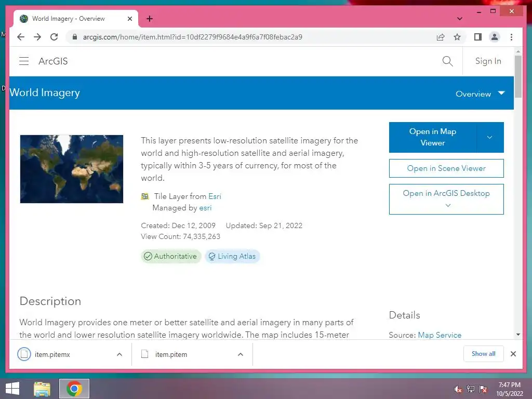The image size is (532, 399).
Task: Click the page vertical scrollbar thumb
Action: coord(518,77)
